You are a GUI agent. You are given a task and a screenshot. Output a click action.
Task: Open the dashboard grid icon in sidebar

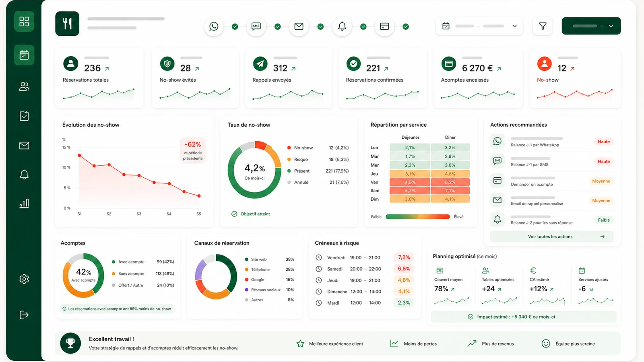24,21
